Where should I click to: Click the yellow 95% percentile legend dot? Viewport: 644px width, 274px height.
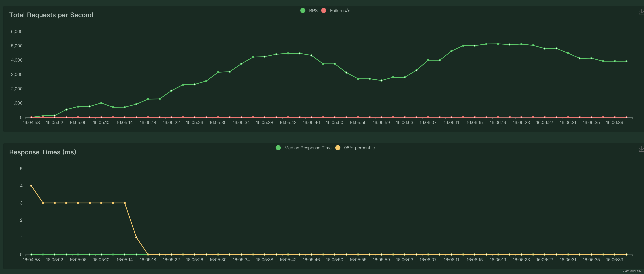pos(338,148)
